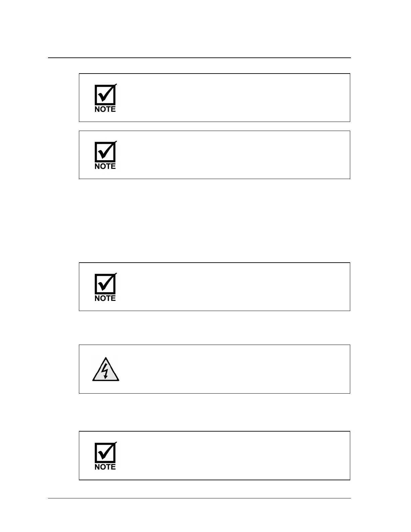411x532 pixels.
Task: Click the electrical hazard warning triangle icon
Action: click(x=106, y=369)
